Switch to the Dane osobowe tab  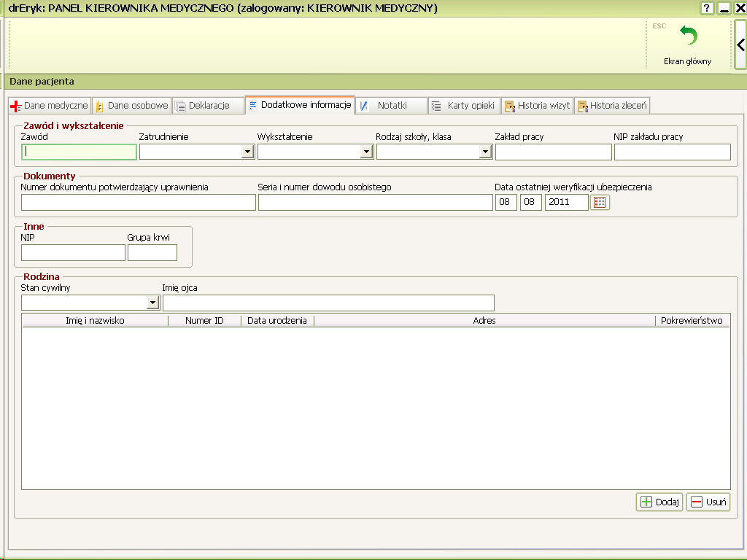[x=132, y=106]
